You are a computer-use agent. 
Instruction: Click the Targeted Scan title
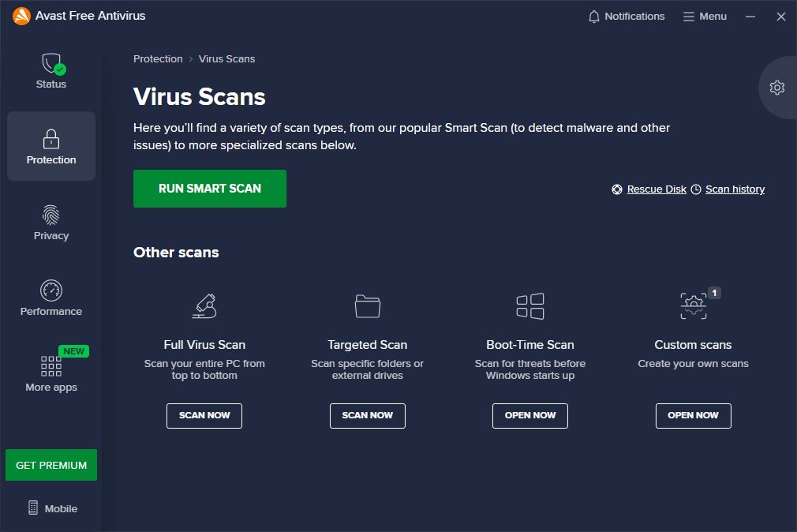coord(368,345)
